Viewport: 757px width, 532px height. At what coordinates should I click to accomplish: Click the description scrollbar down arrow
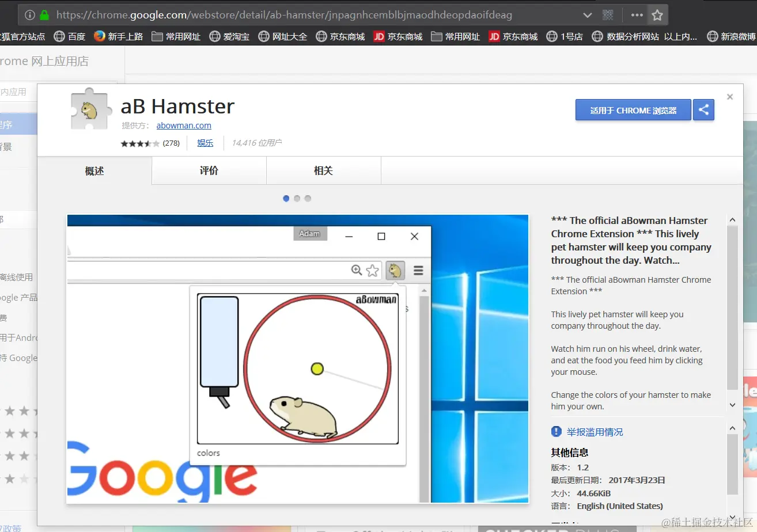pos(732,405)
